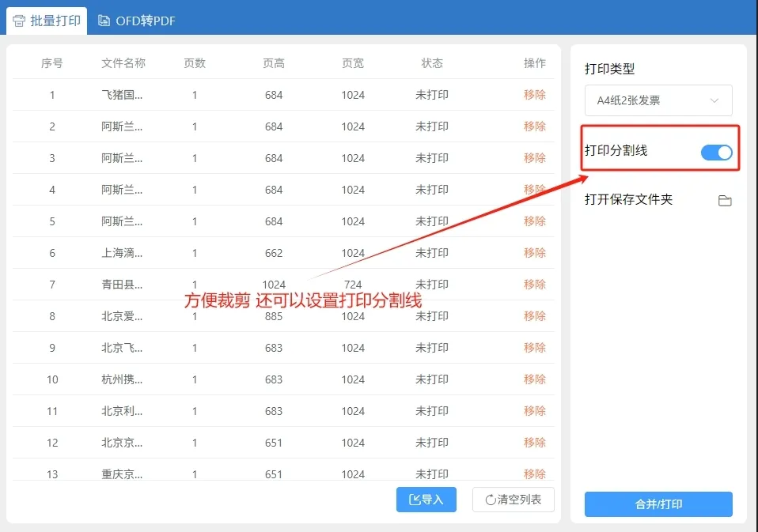758x532 pixels.
Task: Click the 打开保存文件夹 label
Action: (628, 199)
